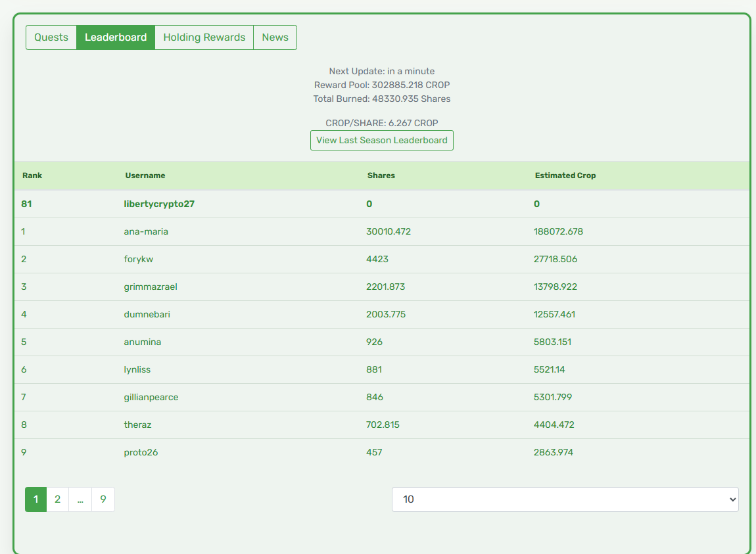The height and width of the screenshot is (554, 756).
Task: Go to pagination page 2
Action: coord(57,499)
